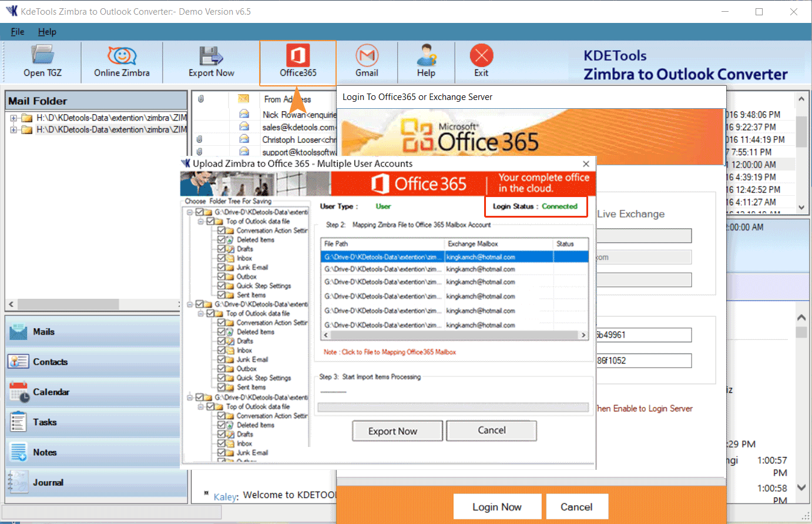Click input field ending in 86f1052
The height and width of the screenshot is (524, 812).
643,361
